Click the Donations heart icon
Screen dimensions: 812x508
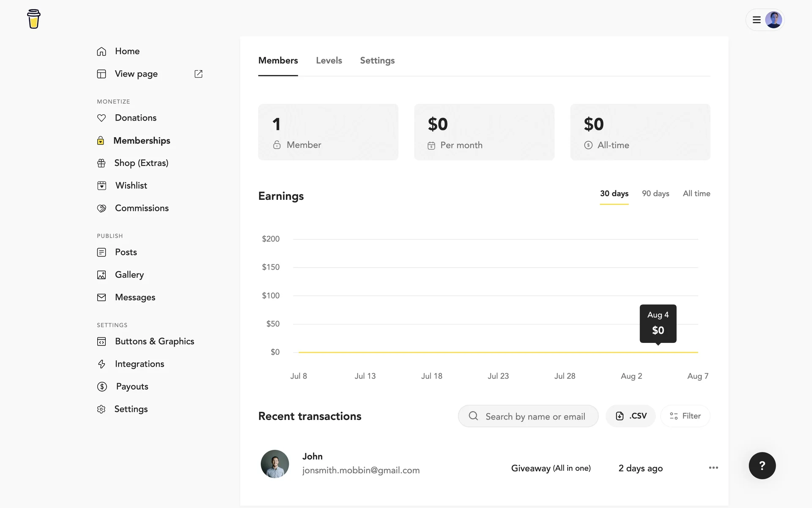pos(101,118)
